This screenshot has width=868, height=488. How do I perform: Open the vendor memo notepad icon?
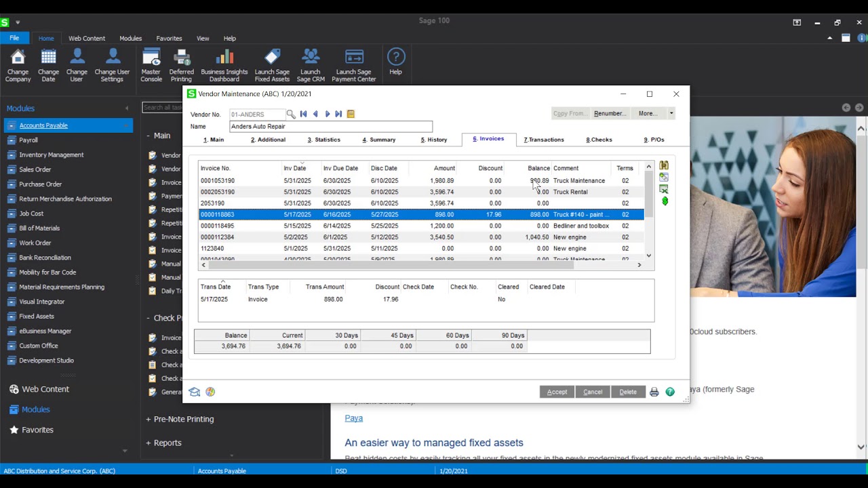(x=351, y=114)
